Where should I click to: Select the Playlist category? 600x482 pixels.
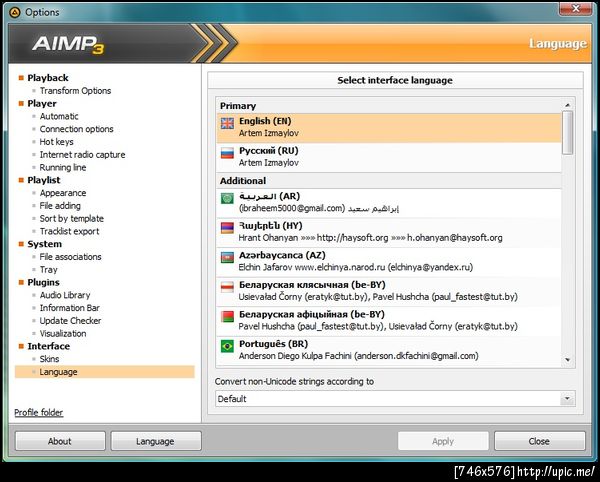[44, 180]
